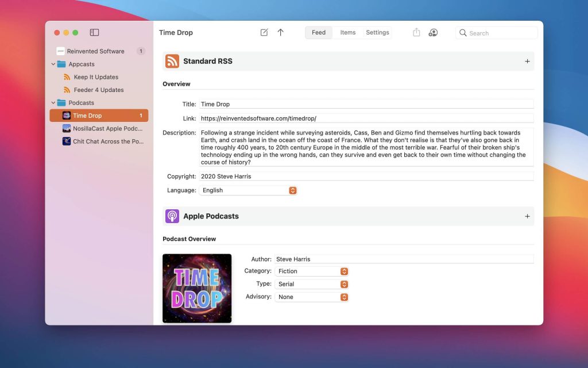Click the Time Drop podcast artwork
Image resolution: width=588 pixels, height=368 pixels.
[x=197, y=288]
